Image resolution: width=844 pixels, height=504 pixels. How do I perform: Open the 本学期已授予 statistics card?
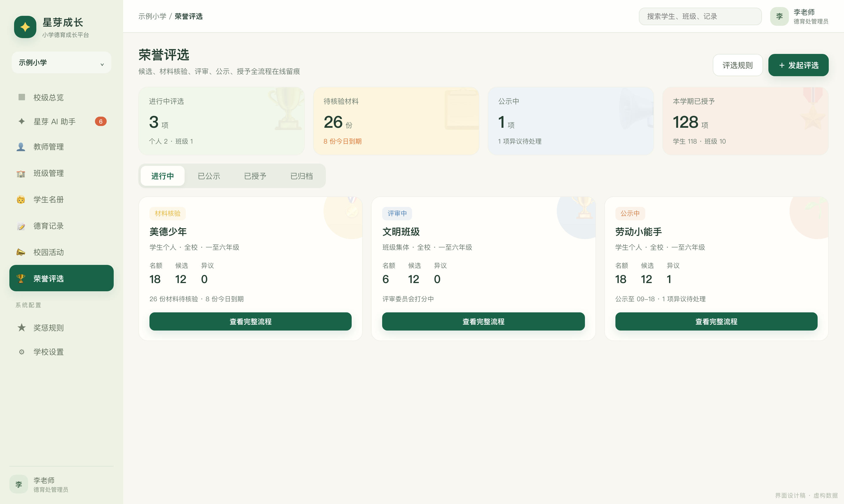pyautogui.click(x=745, y=121)
